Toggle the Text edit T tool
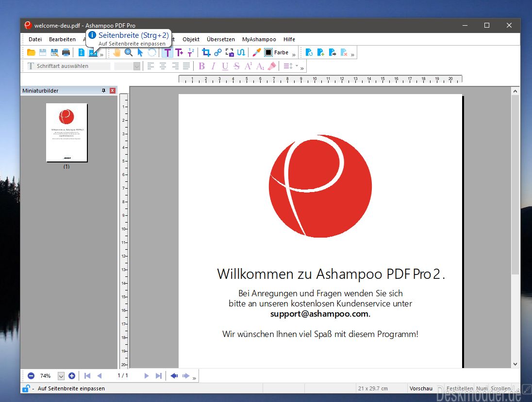The width and height of the screenshot is (532, 402). coord(167,52)
